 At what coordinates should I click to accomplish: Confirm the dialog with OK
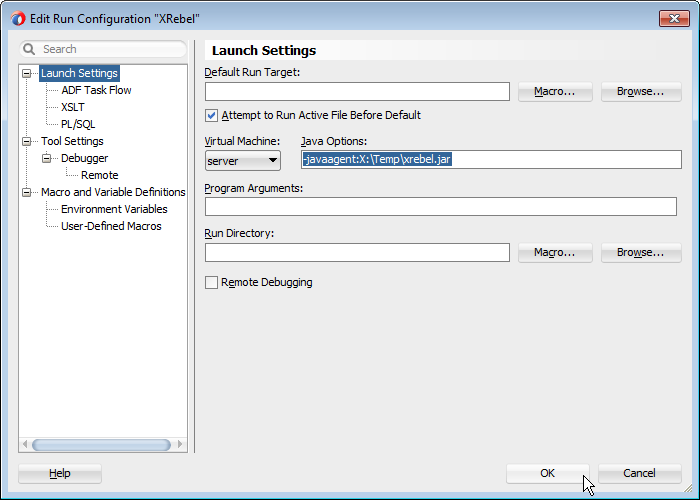[x=547, y=473]
